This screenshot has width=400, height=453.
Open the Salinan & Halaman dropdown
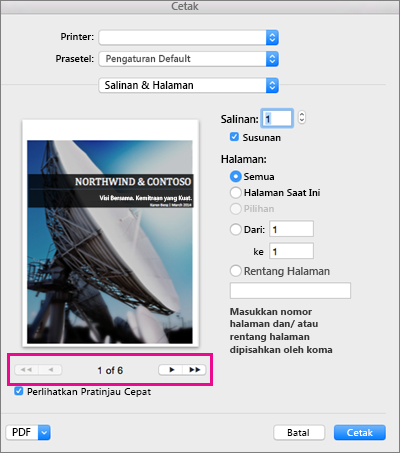(x=189, y=85)
